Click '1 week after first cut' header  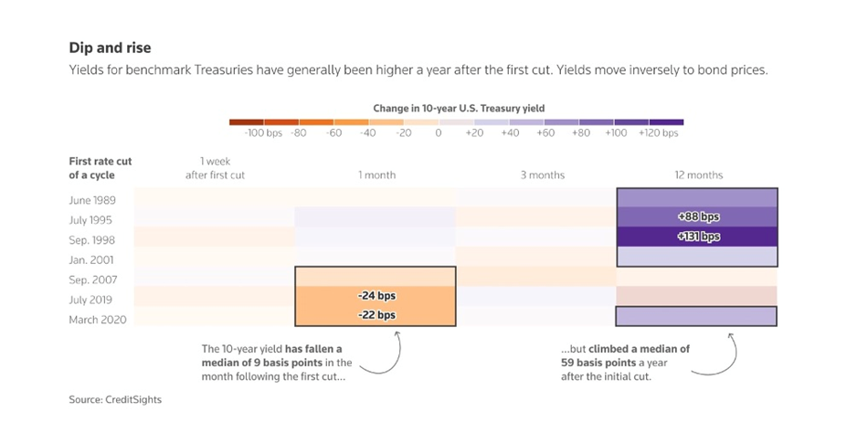(x=216, y=168)
